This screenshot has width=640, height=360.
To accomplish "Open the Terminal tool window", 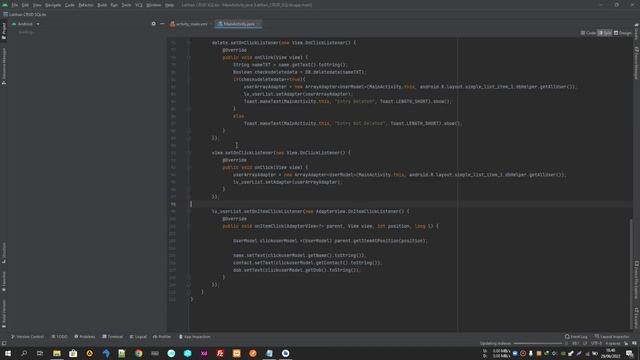I will pyautogui.click(x=112, y=337).
